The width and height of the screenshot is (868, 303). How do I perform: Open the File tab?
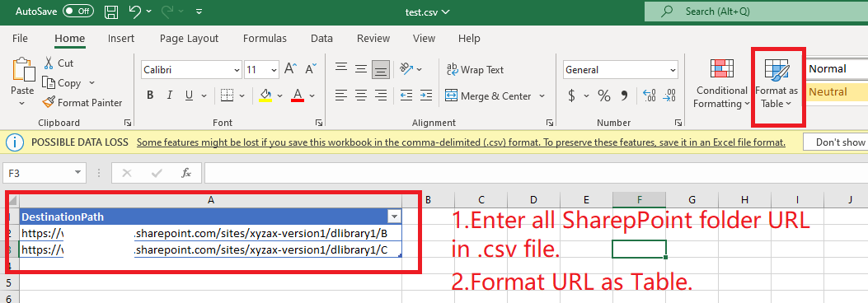pyautogui.click(x=20, y=38)
